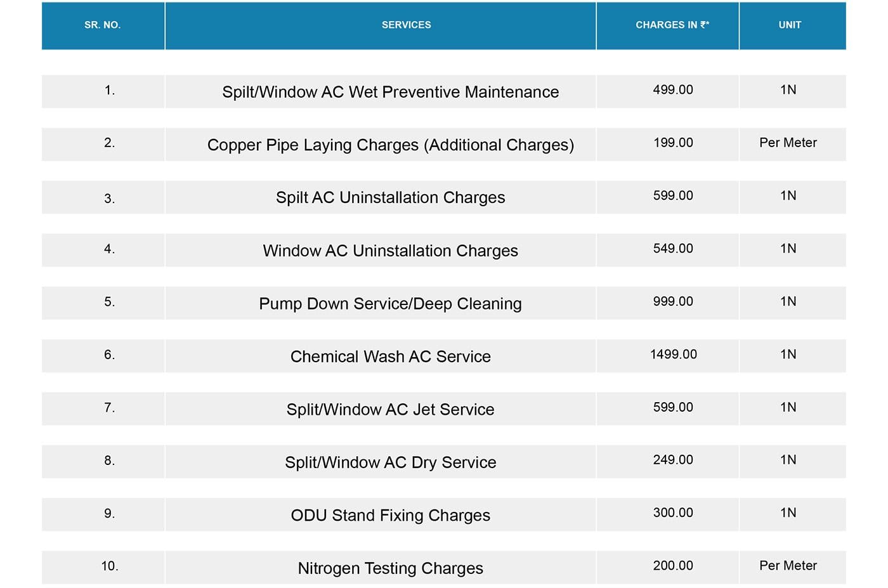Click the 249.00 charge cell

pyautogui.click(x=673, y=460)
